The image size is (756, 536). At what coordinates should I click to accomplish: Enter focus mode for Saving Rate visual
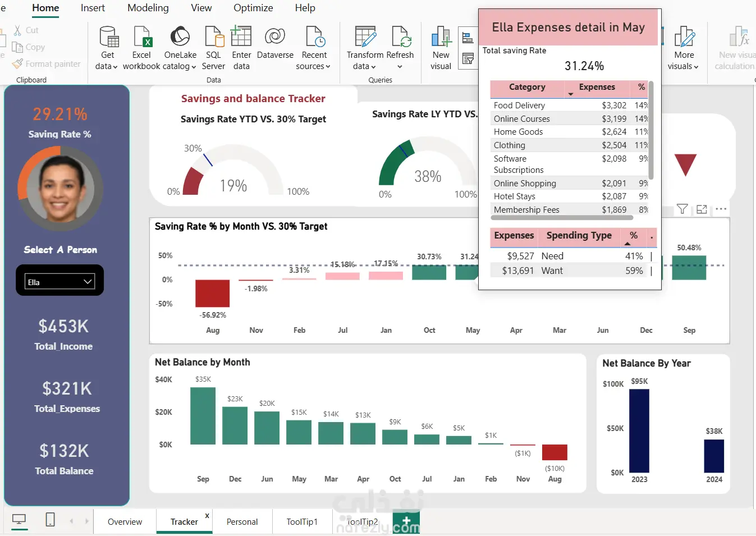coord(702,209)
